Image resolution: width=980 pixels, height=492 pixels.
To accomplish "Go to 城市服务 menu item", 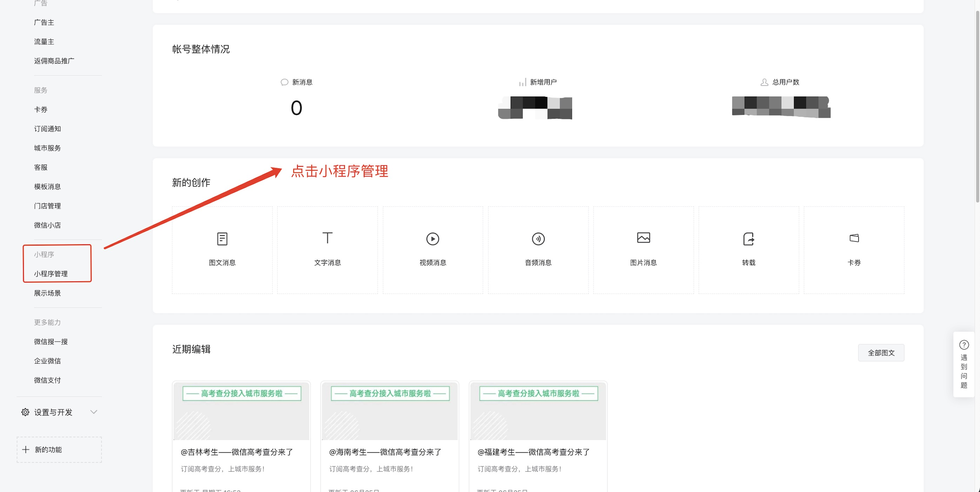I will pos(47,148).
